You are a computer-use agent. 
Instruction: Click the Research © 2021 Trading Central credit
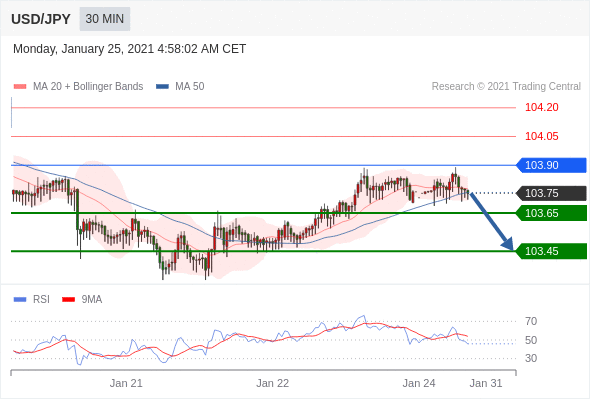(x=506, y=87)
